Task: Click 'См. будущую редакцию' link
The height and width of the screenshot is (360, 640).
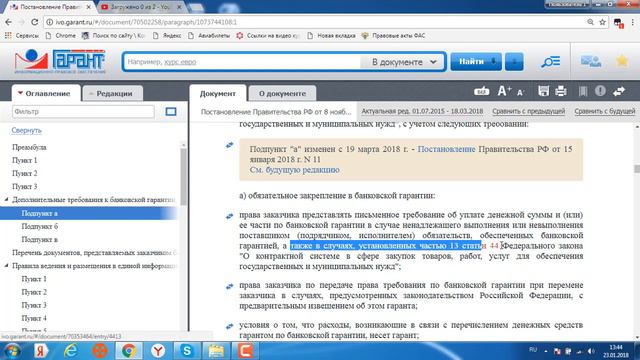Action: point(294,170)
